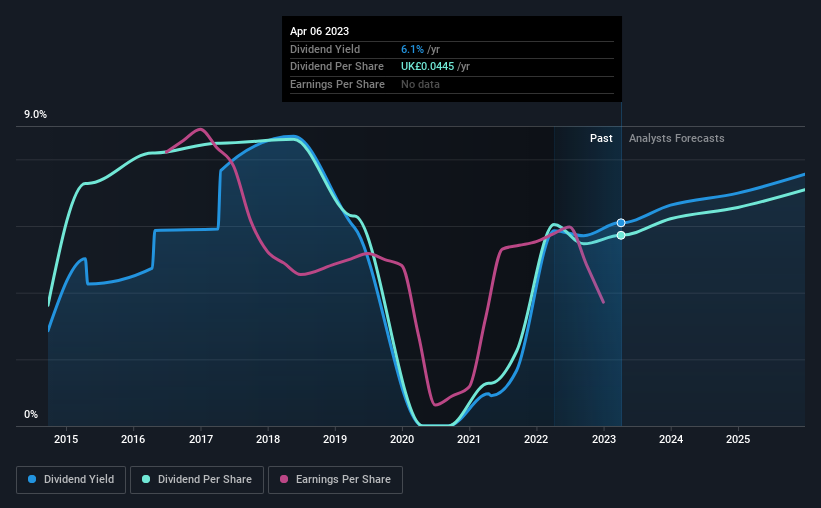Screen dimensions: 821x508
Task: Click the 2015 x-axis label
Action: tap(66, 439)
